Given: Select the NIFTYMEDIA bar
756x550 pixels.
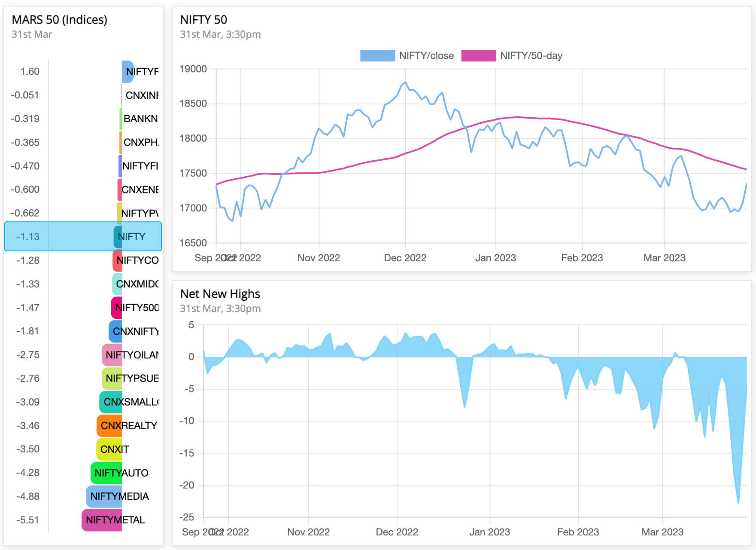Looking at the screenshot, I should tap(104, 496).
